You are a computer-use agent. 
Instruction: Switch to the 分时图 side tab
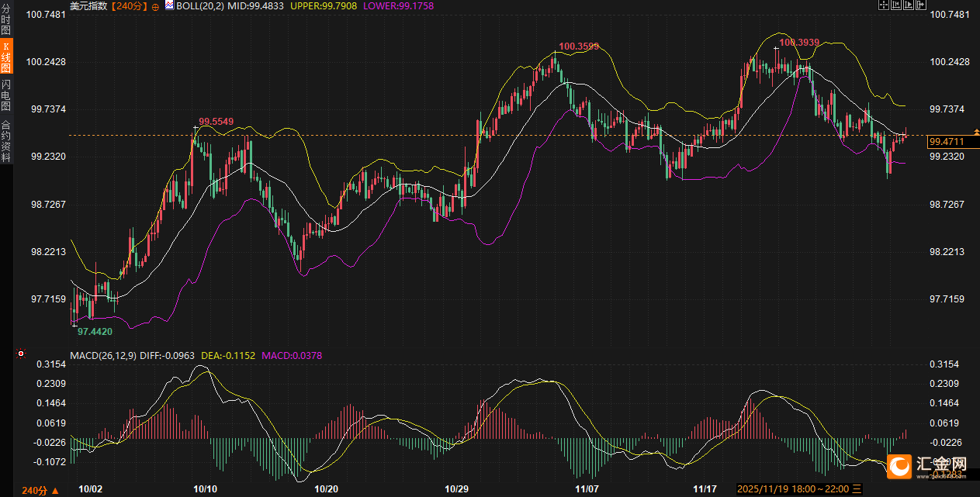pyautogui.click(x=6, y=23)
